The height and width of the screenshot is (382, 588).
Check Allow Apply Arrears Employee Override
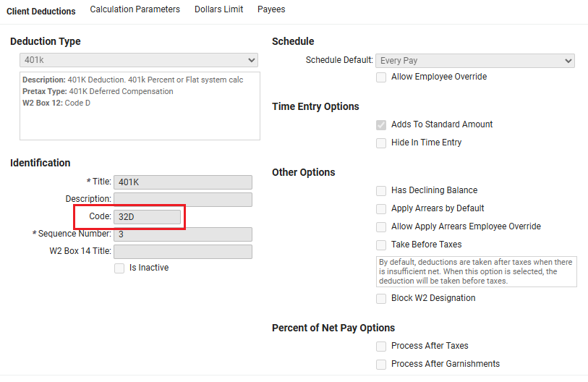[381, 227]
